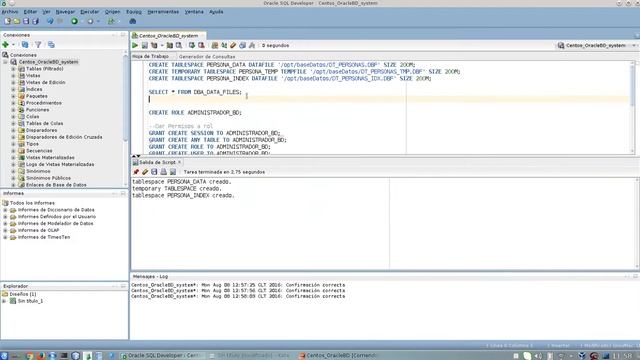Select the Centos_OracleBD_system editor tab
Image resolution: width=640 pixels, height=360 pixels.
click(168, 36)
